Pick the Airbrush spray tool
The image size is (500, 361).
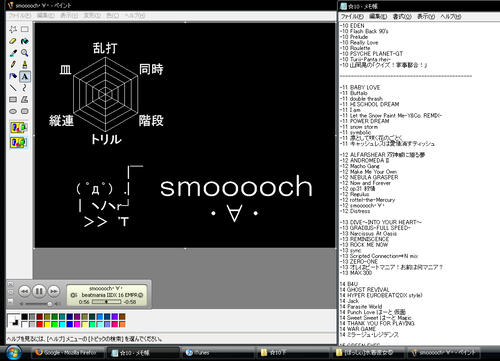pos(13,76)
